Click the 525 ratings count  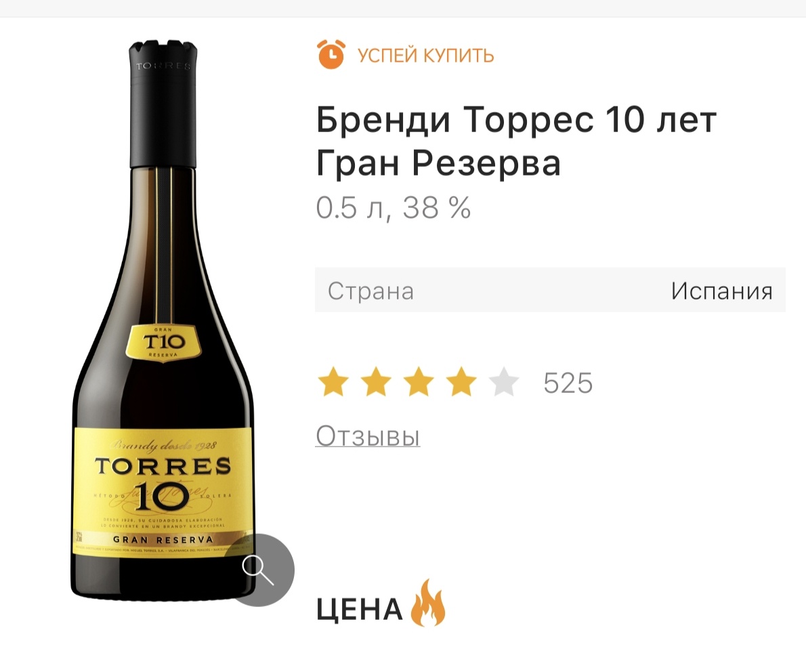click(568, 383)
